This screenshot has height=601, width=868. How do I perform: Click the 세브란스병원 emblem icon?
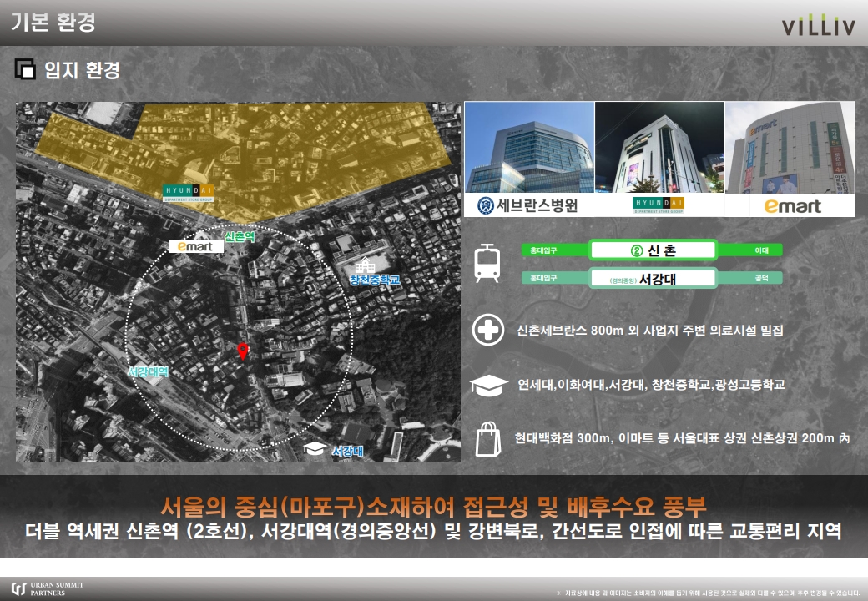tap(486, 206)
